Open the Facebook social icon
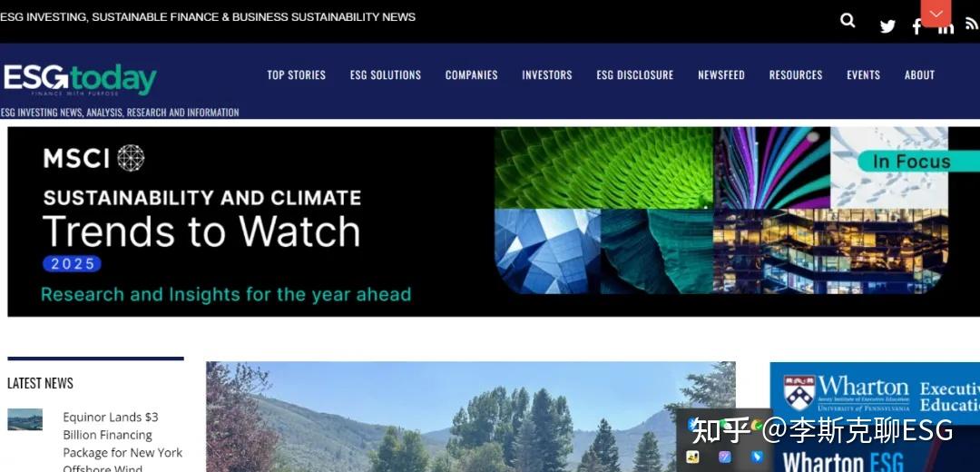Screen dimensions: 980x472 916,26
